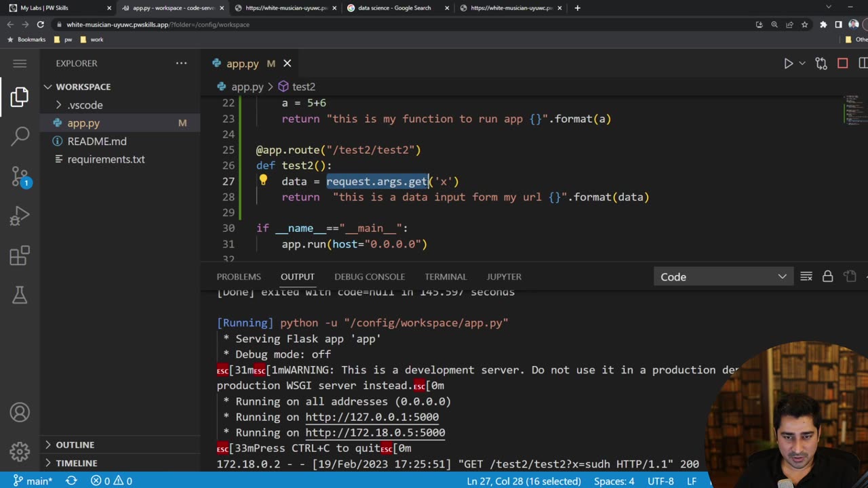This screenshot has width=868, height=488.
Task: Switch to data science - Google Search tab
Action: (397, 8)
